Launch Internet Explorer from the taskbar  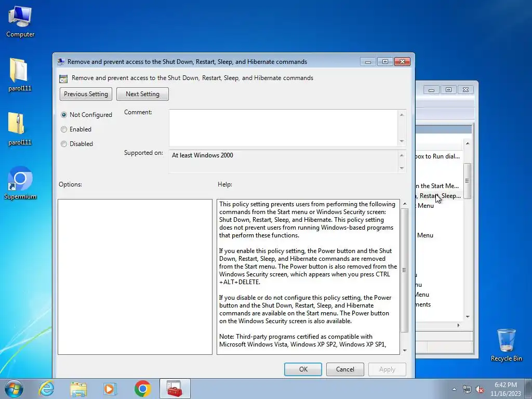tap(46, 389)
